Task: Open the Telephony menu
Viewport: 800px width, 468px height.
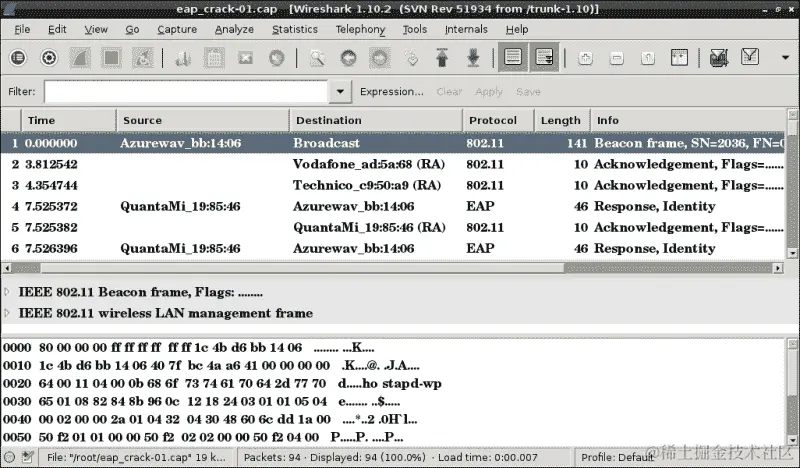Action: 360,30
